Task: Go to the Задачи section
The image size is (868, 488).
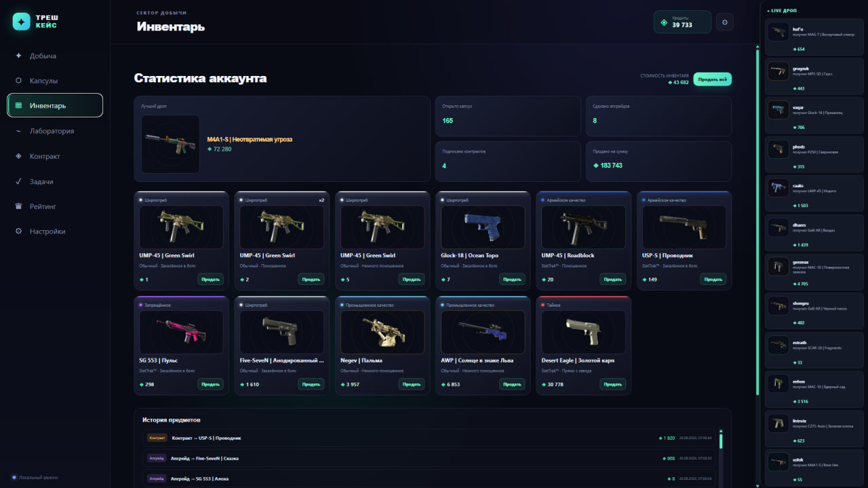Action: tap(55, 181)
